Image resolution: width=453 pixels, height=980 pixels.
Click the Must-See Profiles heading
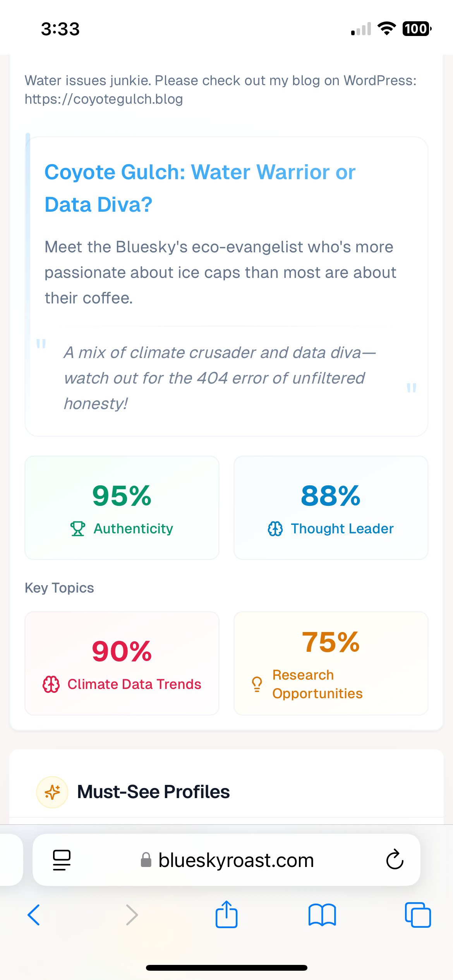pyautogui.click(x=153, y=792)
